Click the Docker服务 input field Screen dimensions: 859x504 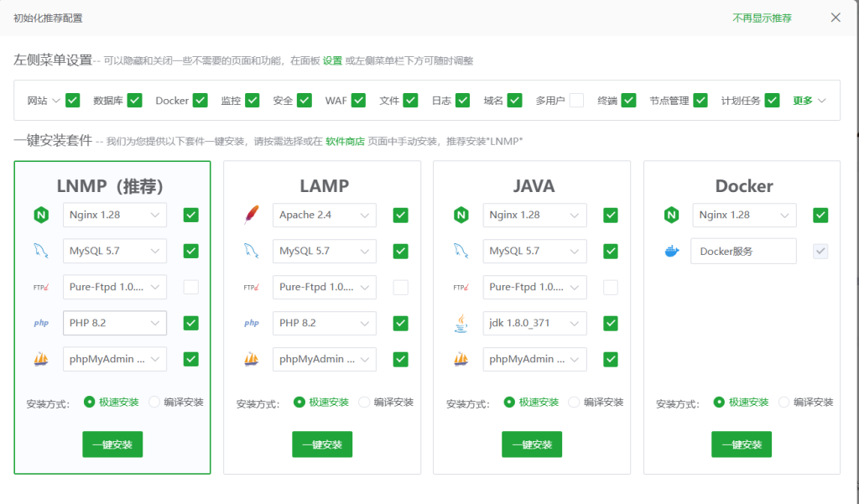(x=743, y=252)
